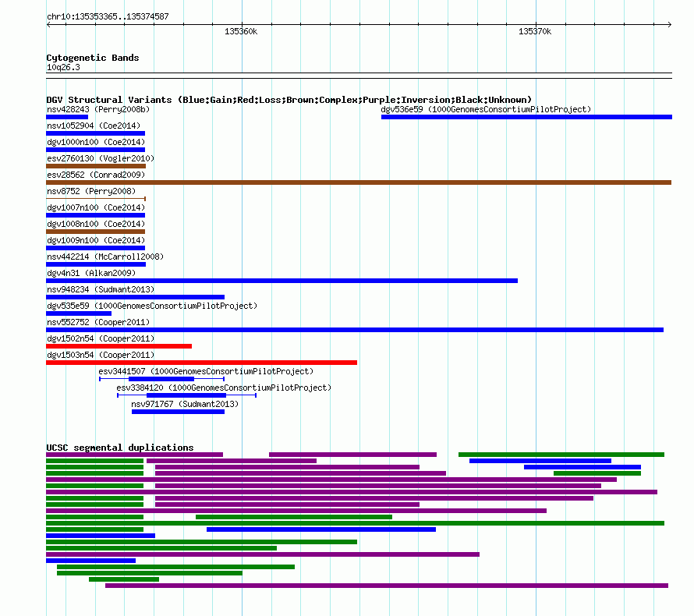Image resolution: width=694 pixels, height=616 pixels.
Task: Select dgv1008n100 (Coe2014) label
Action: (x=96, y=224)
